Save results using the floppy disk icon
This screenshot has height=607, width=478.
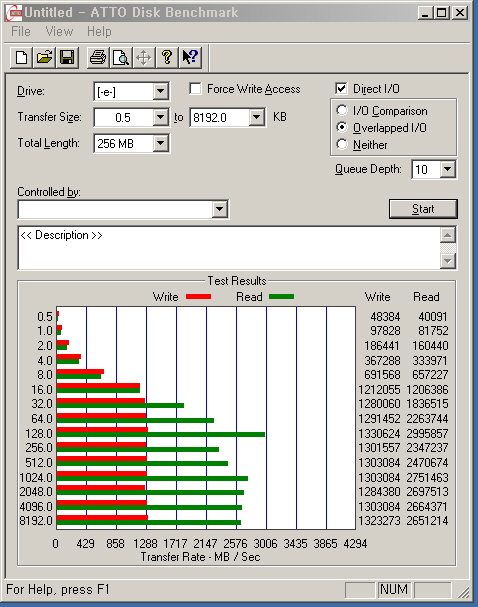(67, 58)
